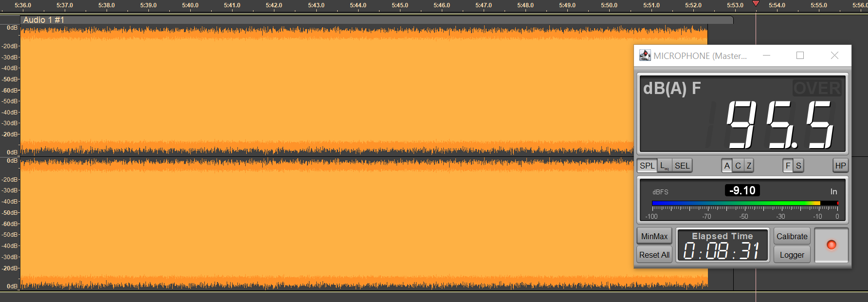
Task: Click the playhead marker on the timeline ruler
Action: point(756,4)
